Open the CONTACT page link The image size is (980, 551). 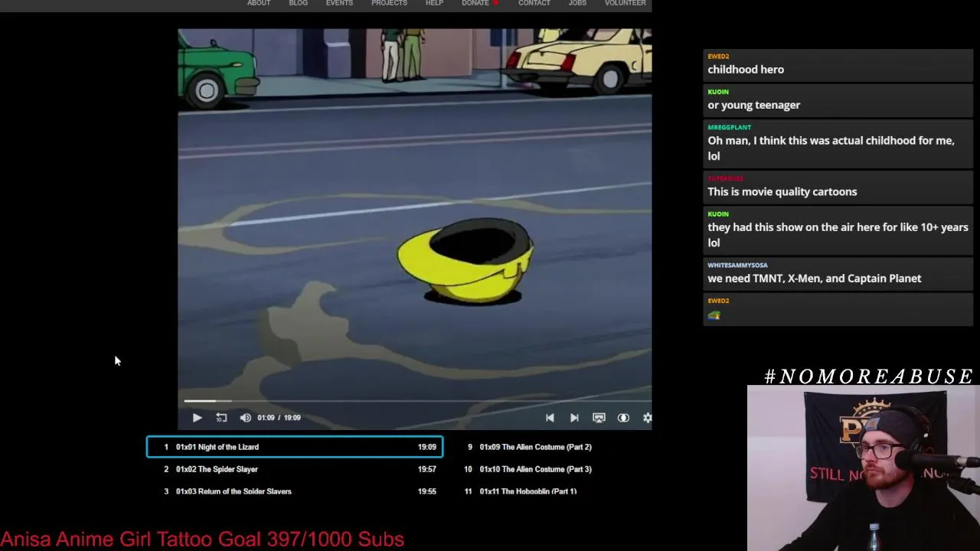click(x=534, y=3)
